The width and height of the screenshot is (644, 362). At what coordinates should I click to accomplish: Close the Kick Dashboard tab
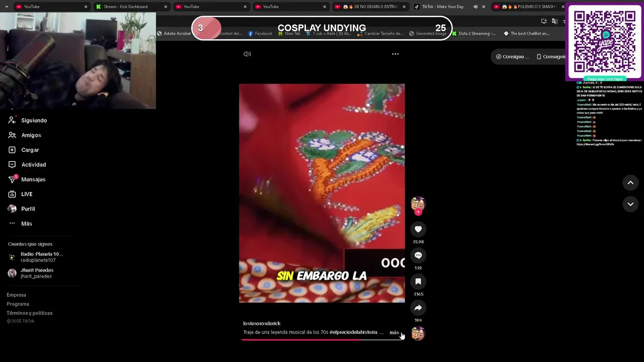click(166, 7)
